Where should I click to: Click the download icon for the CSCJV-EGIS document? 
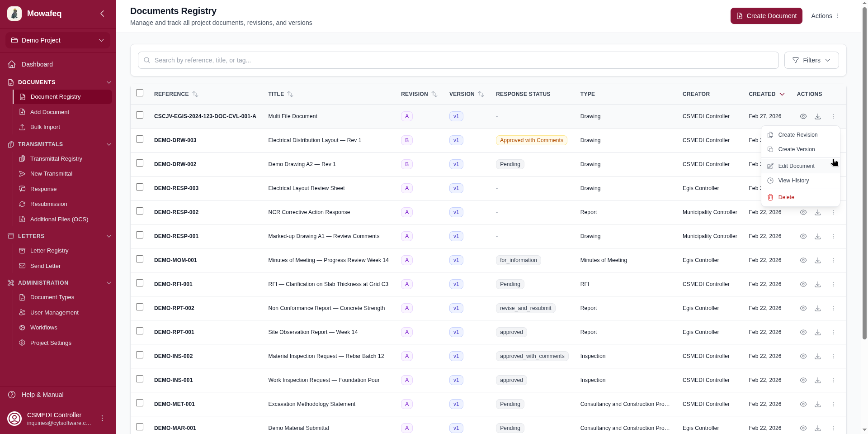[818, 116]
